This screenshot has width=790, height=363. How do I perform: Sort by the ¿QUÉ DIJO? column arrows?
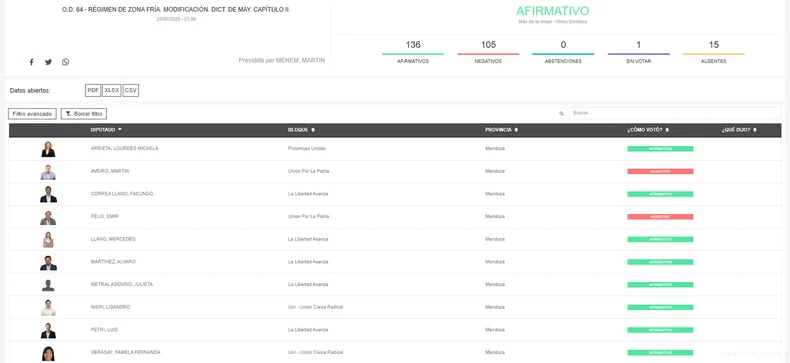pos(755,130)
